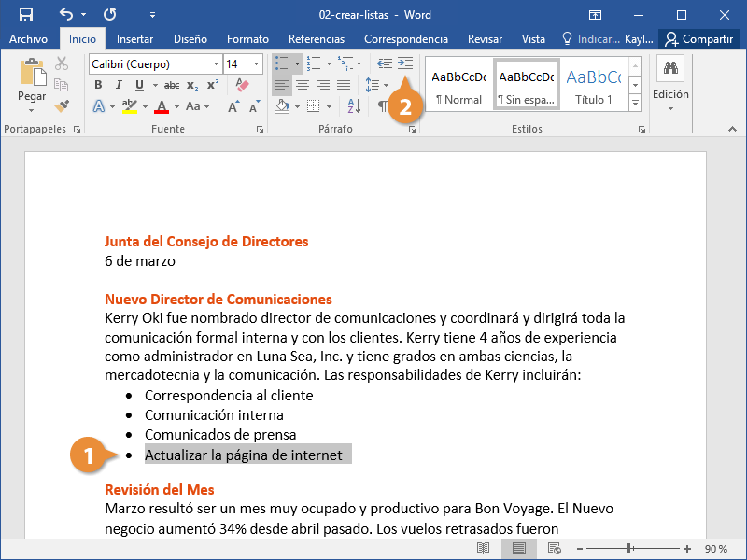Viewport: 747px width, 560px height.
Task: Open the Correspondencia tab
Action: tap(406, 39)
